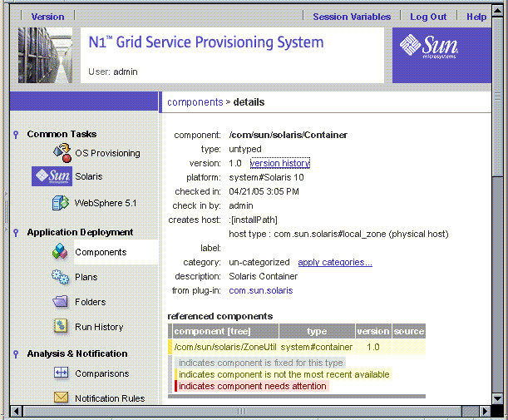Viewport: 508px width, 420px height.
Task: Click the data center photo thumbnail
Action: 45,55
